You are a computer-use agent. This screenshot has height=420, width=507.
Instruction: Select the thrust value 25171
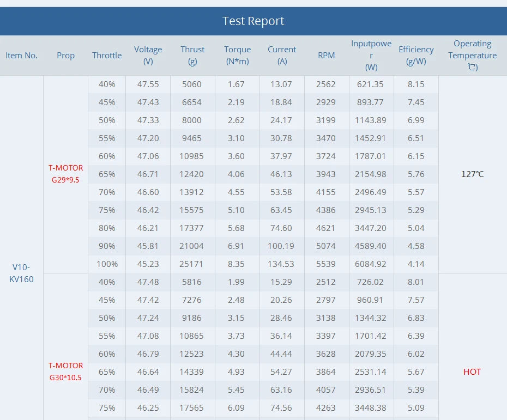pyautogui.click(x=192, y=264)
